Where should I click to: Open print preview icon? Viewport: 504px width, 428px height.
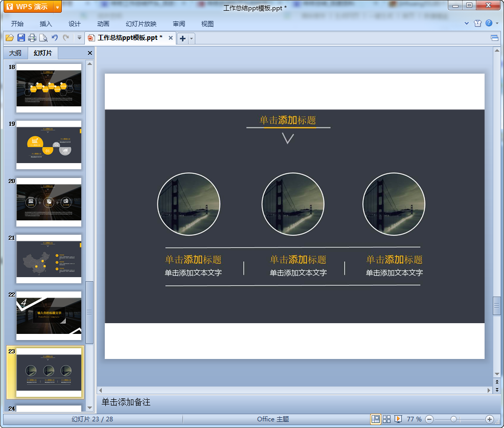[43, 38]
